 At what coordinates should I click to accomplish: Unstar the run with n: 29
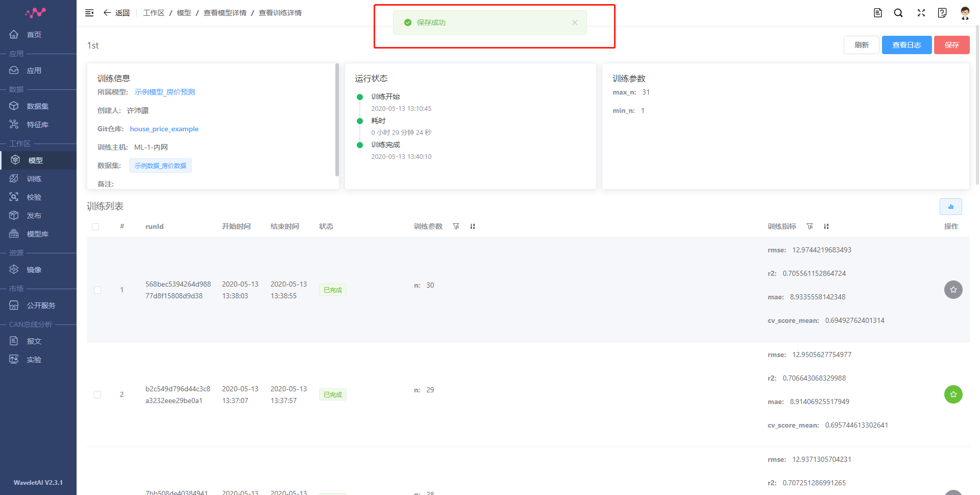[x=953, y=394]
